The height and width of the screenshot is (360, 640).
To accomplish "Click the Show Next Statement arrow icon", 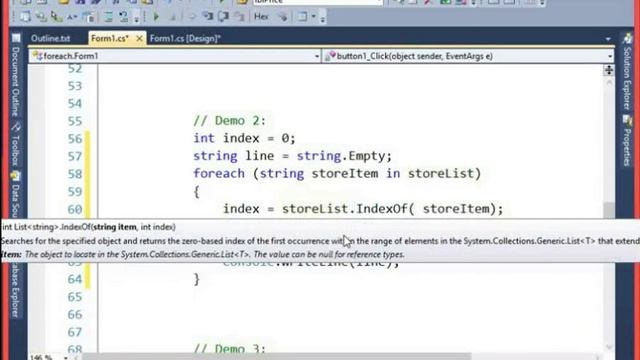I will [192, 17].
